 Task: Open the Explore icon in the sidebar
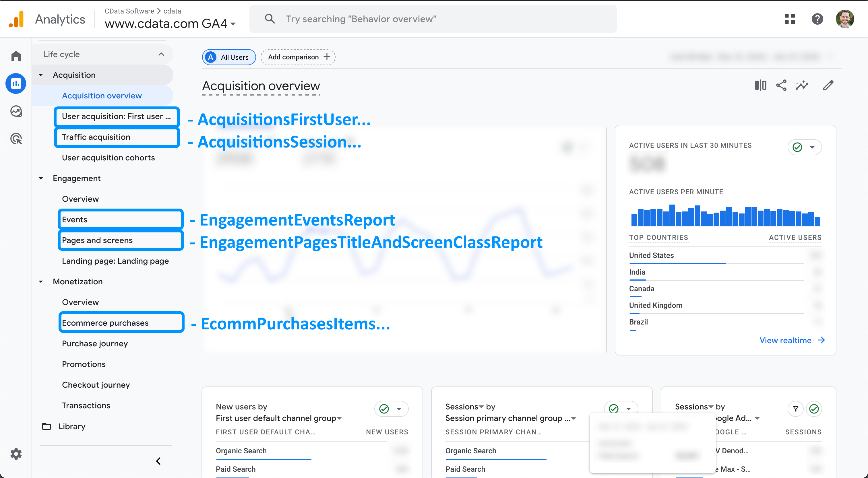click(x=16, y=111)
